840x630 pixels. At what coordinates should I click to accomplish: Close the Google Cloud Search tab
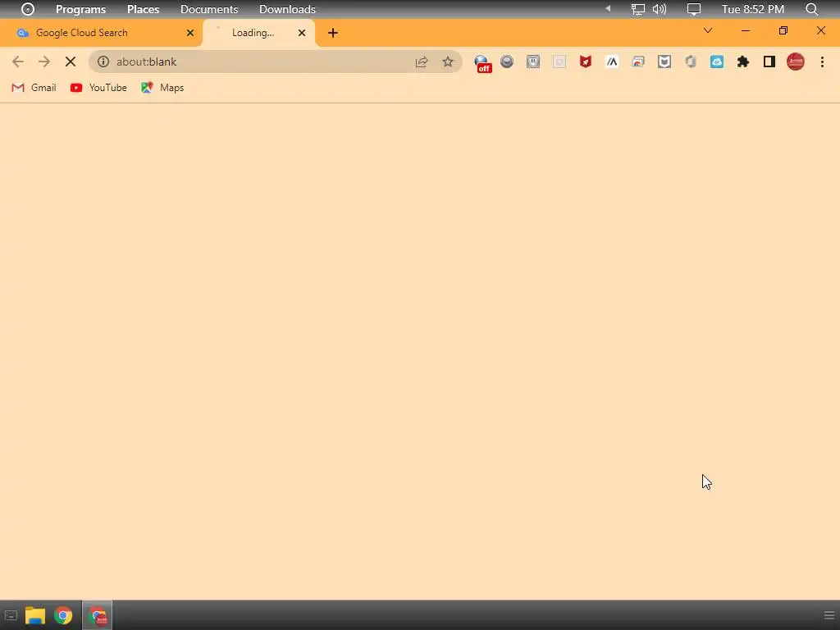pyautogui.click(x=190, y=33)
